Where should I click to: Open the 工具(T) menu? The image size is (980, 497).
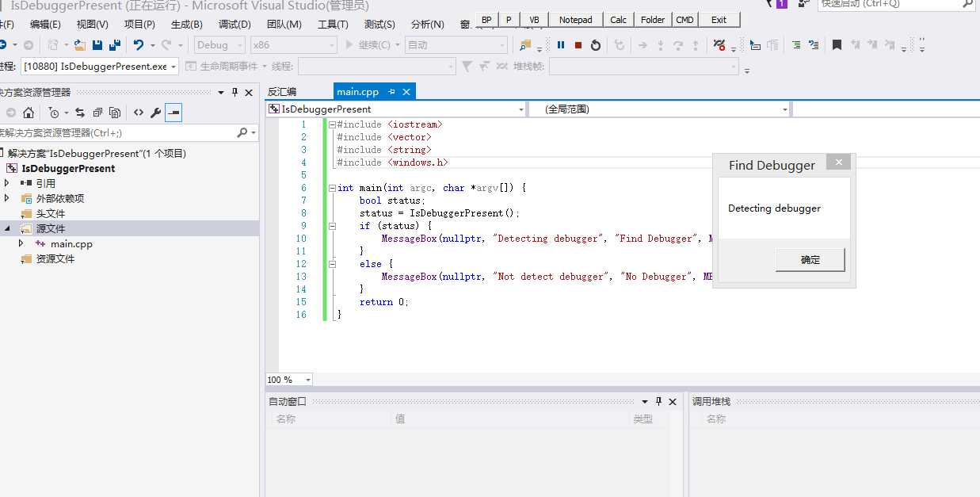coord(333,25)
